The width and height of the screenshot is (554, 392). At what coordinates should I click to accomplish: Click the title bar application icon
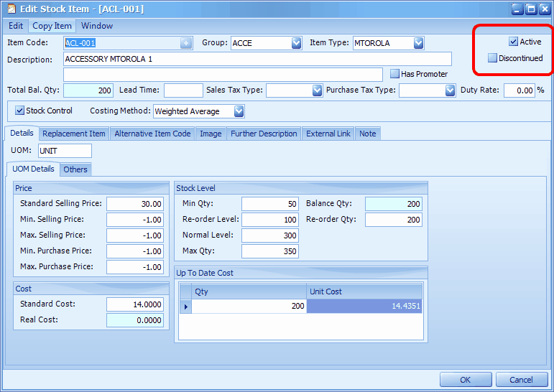(x=10, y=9)
